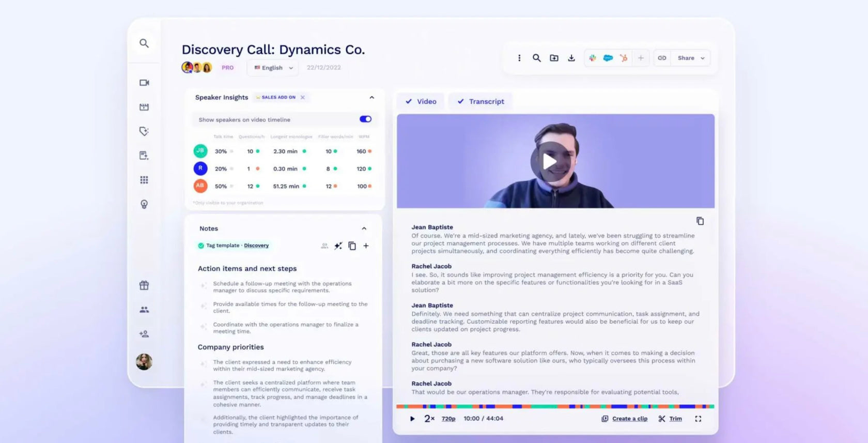The height and width of the screenshot is (443, 868).
Task: Click the Discovery Call: Dynamics Co. title
Action: pyautogui.click(x=273, y=50)
